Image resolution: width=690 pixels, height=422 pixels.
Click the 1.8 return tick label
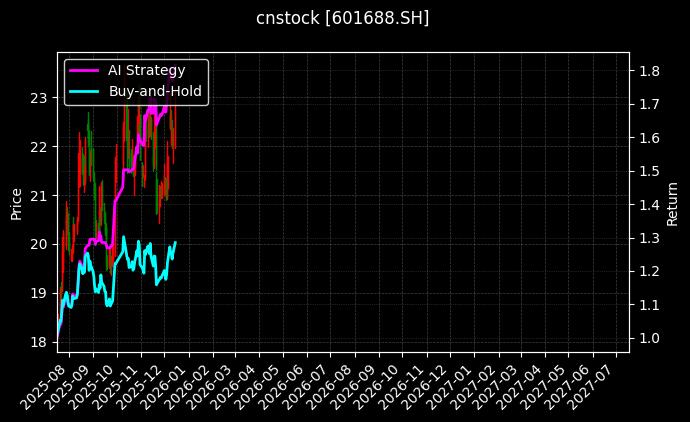click(648, 71)
